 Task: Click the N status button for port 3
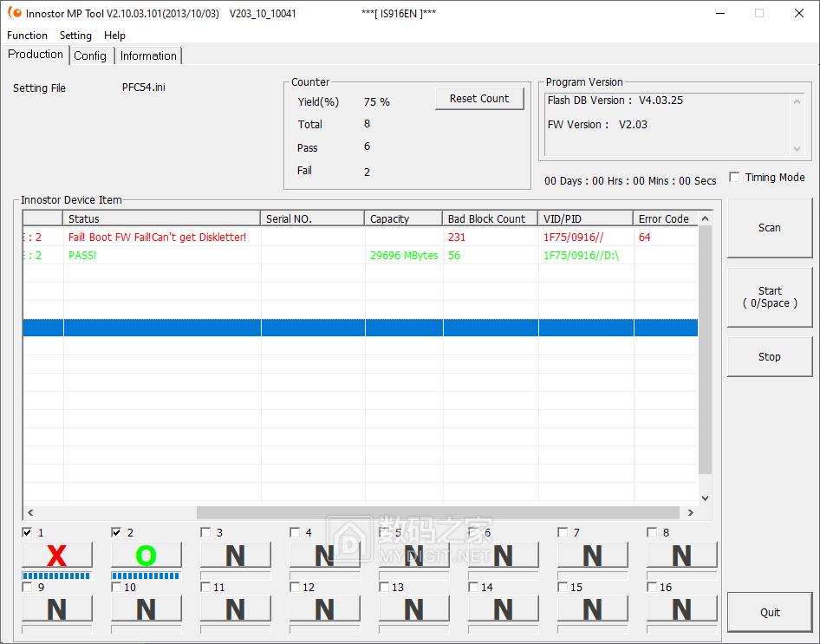(235, 555)
